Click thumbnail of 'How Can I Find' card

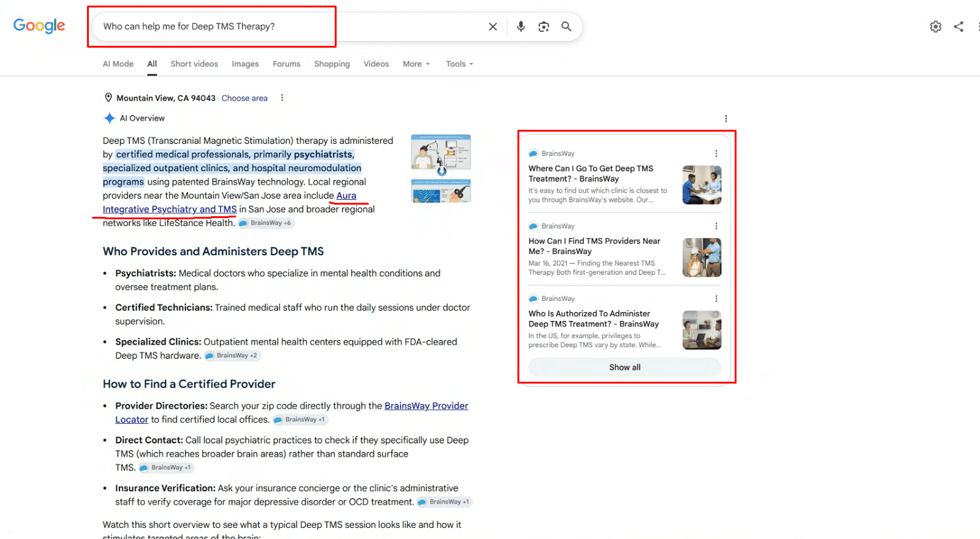[x=702, y=257]
